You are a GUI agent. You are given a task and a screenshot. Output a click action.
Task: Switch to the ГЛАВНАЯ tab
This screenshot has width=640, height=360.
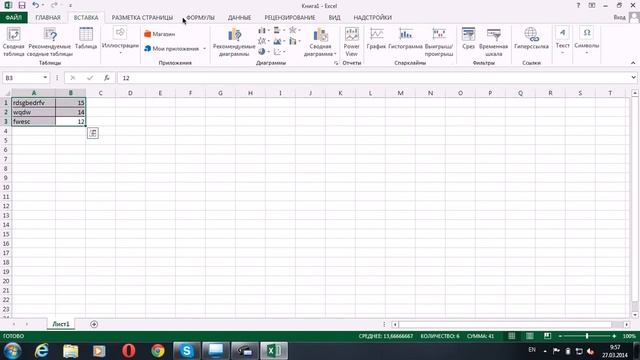48,18
